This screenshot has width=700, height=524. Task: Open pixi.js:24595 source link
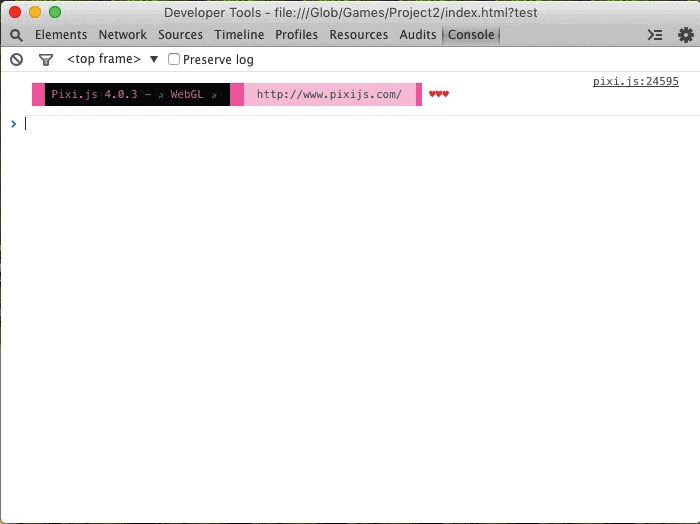[x=635, y=82]
